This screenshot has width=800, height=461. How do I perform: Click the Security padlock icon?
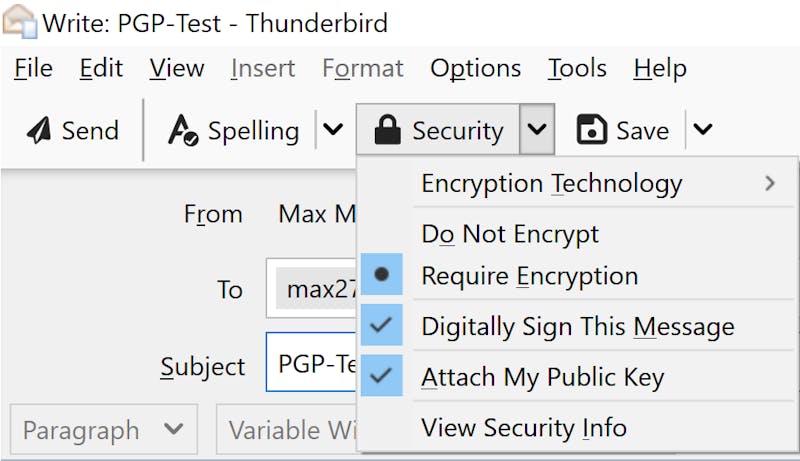click(387, 130)
